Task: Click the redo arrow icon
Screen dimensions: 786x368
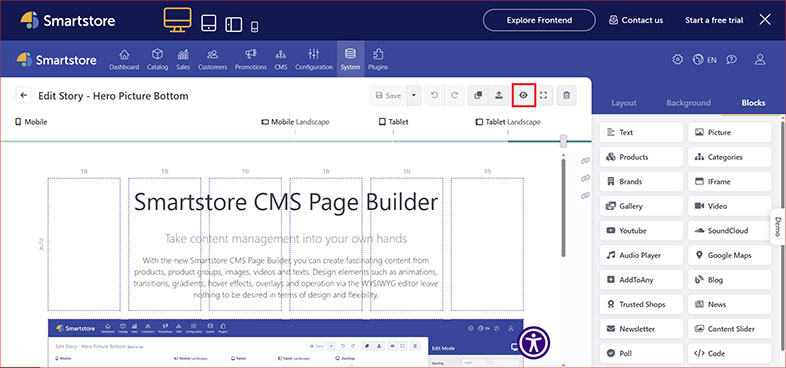Action: click(455, 95)
